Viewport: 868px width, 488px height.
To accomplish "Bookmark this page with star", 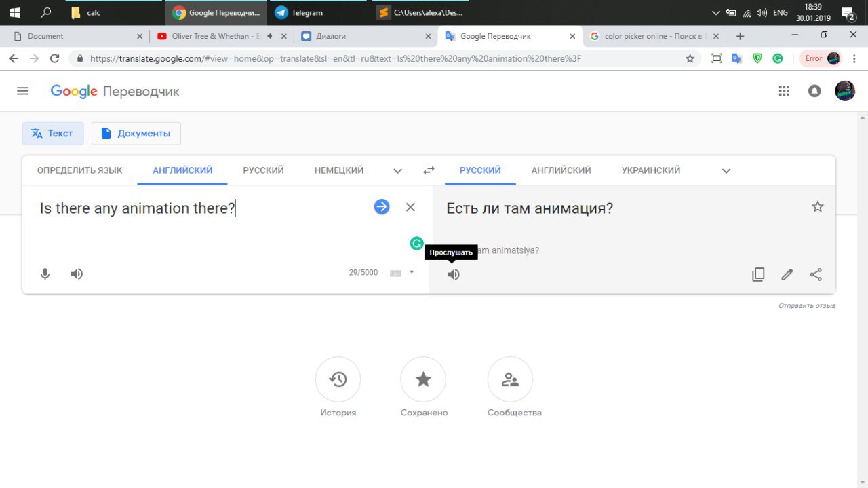I will (690, 59).
